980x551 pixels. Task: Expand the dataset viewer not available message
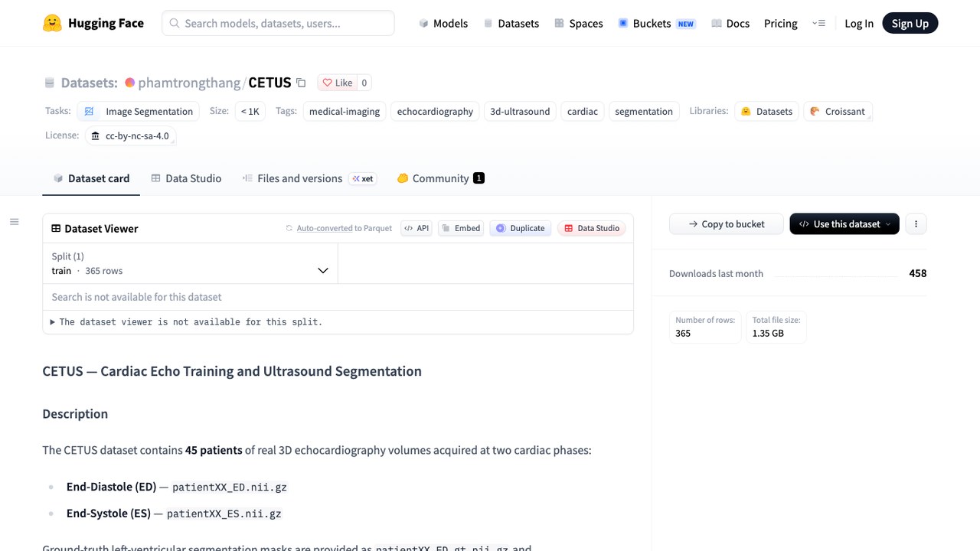coord(187,322)
